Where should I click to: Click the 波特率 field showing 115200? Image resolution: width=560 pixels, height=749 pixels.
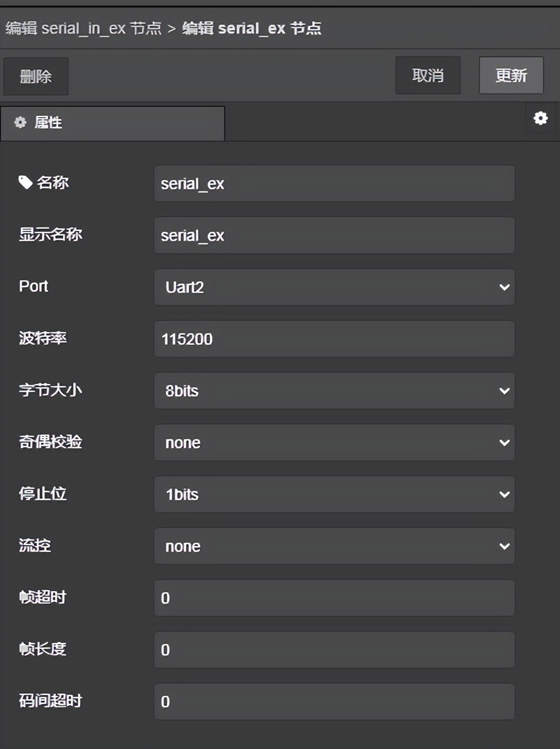(x=334, y=338)
